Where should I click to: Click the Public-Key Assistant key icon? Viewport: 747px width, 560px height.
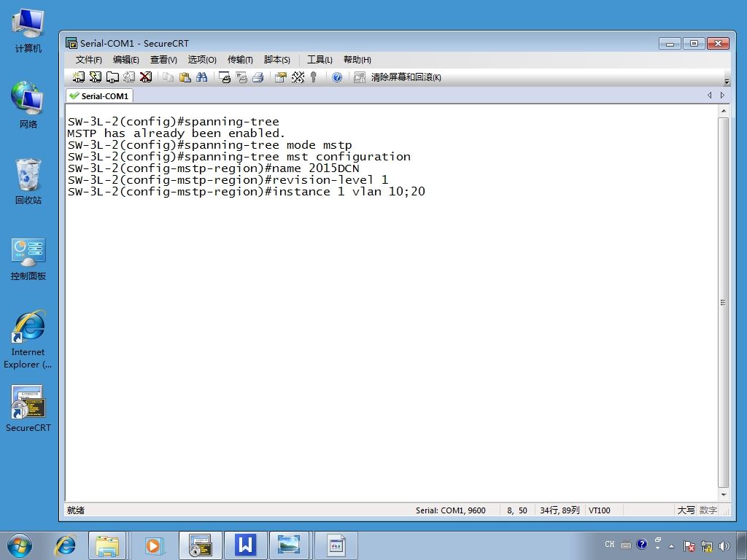[314, 77]
